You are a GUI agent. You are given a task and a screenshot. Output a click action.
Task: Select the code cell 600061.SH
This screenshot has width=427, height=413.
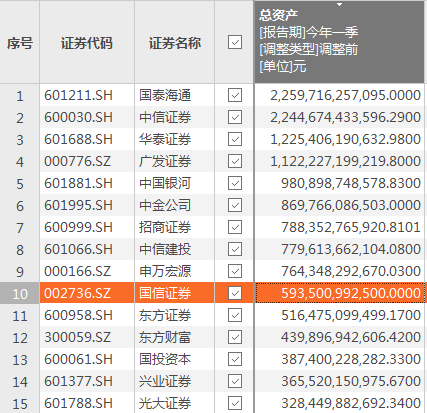(87, 359)
